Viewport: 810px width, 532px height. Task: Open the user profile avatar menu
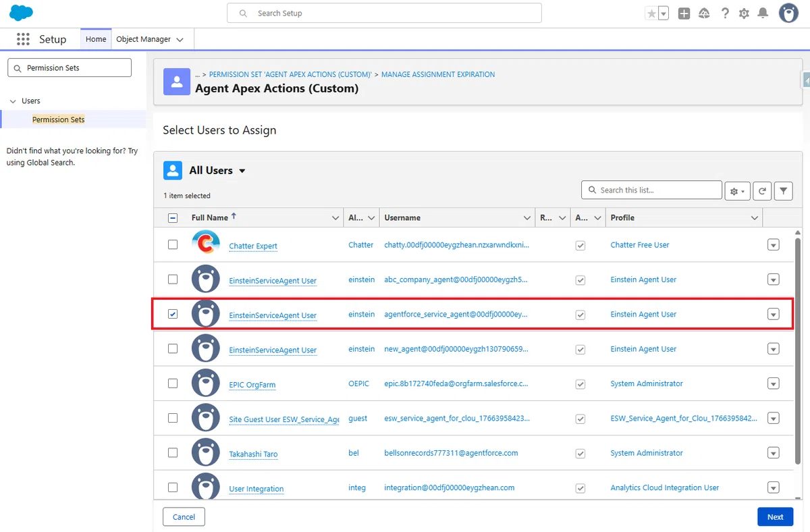point(788,13)
